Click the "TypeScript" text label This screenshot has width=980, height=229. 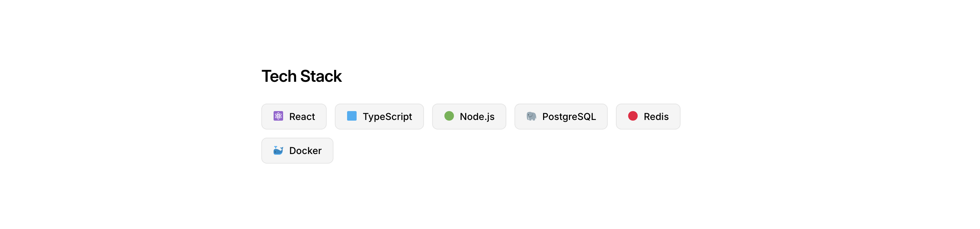(387, 117)
